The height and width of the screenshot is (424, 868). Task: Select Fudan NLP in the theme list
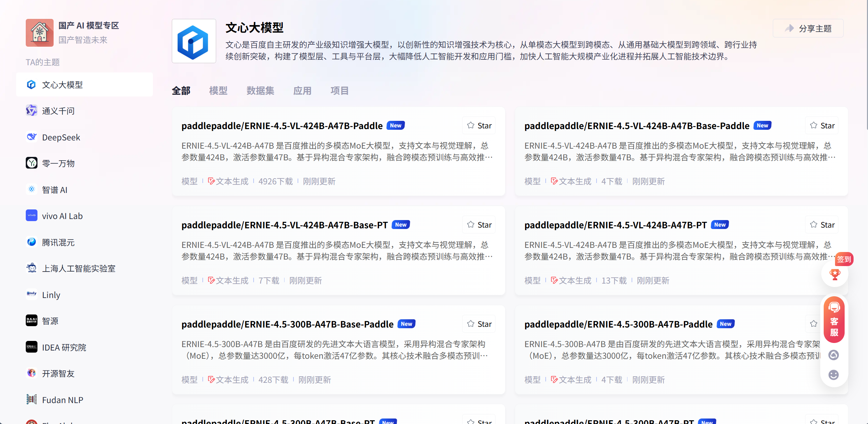(x=85, y=400)
